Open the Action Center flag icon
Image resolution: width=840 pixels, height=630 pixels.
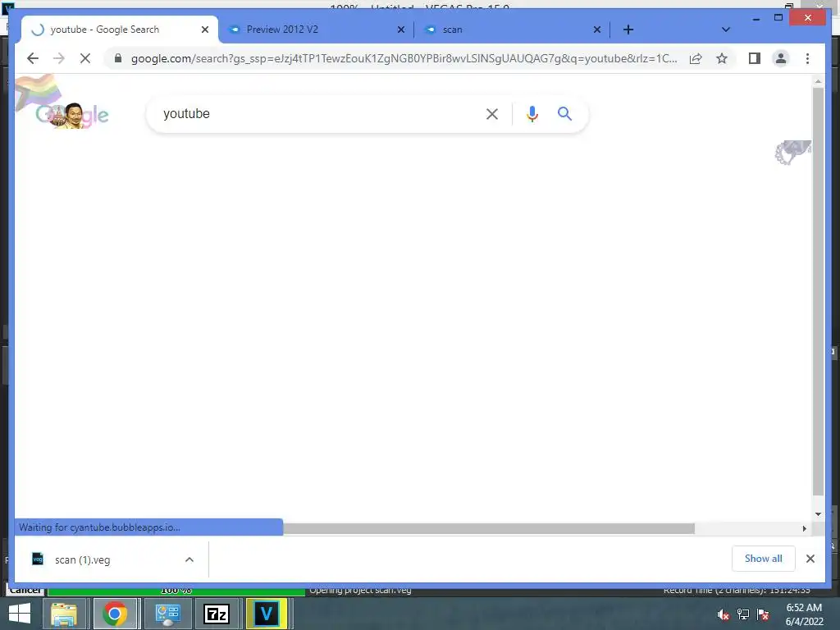[763, 614]
